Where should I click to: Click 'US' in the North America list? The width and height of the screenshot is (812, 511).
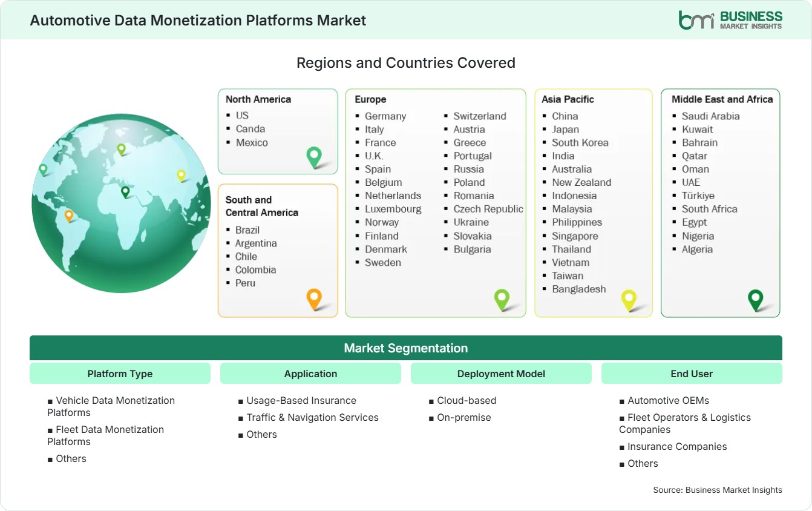242,115
